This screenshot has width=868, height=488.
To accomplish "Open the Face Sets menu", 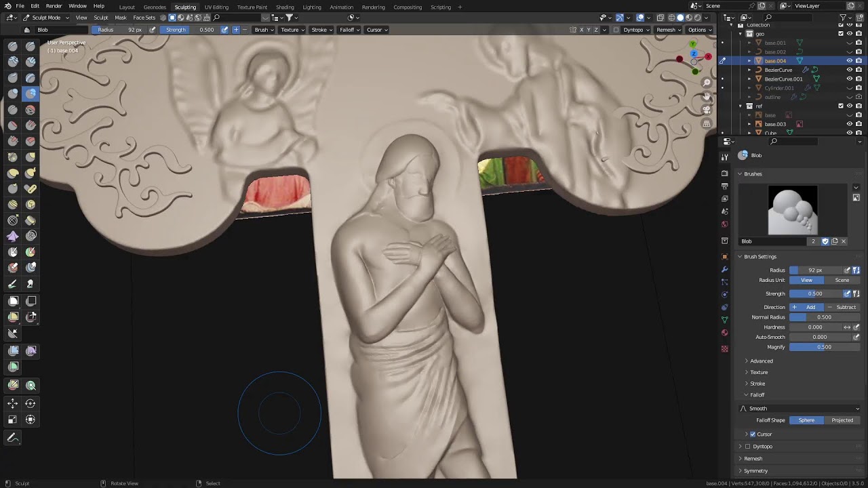I will (x=144, y=18).
